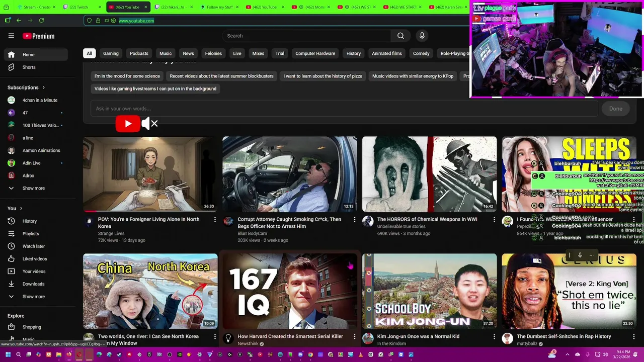Image resolution: width=644 pixels, height=362 pixels.
Task: Switch to Follow my Stuff browser tab
Action: pos(219,7)
